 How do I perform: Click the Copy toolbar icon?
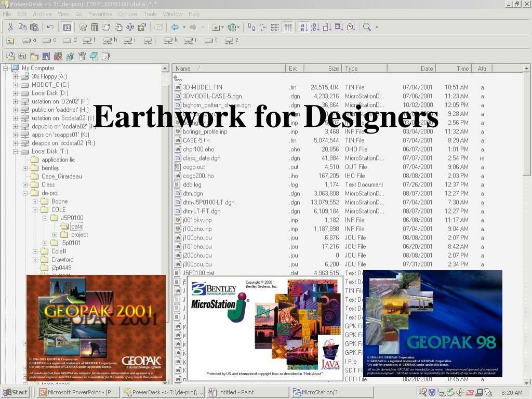click(x=22, y=27)
